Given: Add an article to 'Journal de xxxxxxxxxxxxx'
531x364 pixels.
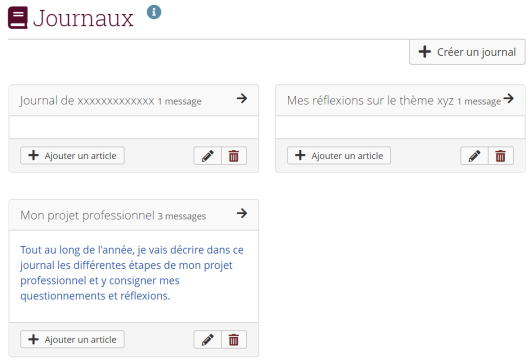Looking at the screenshot, I should [72, 156].
